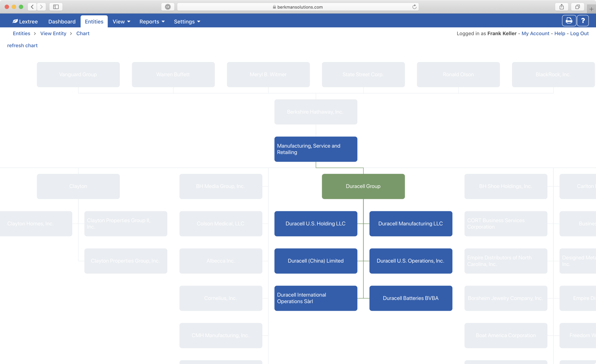Show all tabs overview icon

[578, 7]
